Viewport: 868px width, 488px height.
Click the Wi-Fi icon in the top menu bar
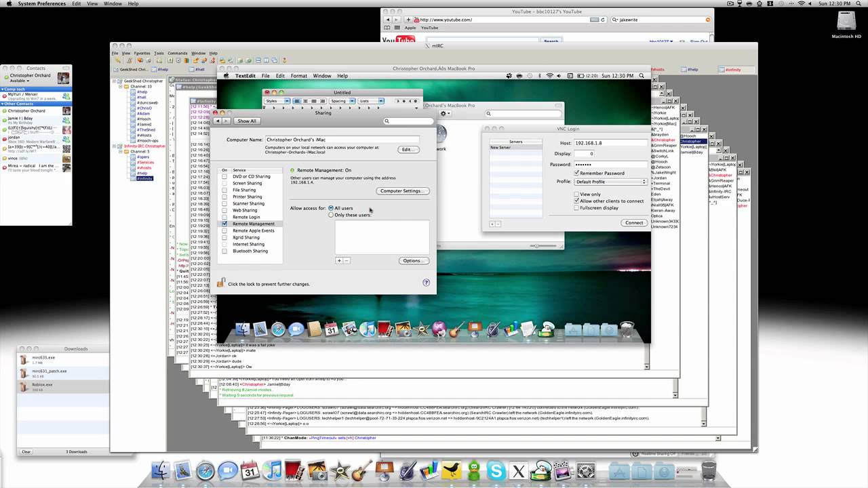point(801,3)
